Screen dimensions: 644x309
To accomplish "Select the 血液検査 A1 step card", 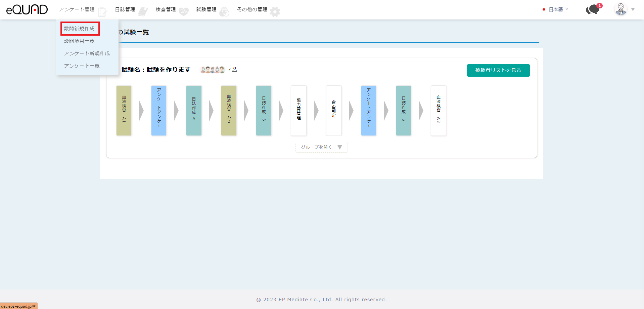I will (x=124, y=110).
